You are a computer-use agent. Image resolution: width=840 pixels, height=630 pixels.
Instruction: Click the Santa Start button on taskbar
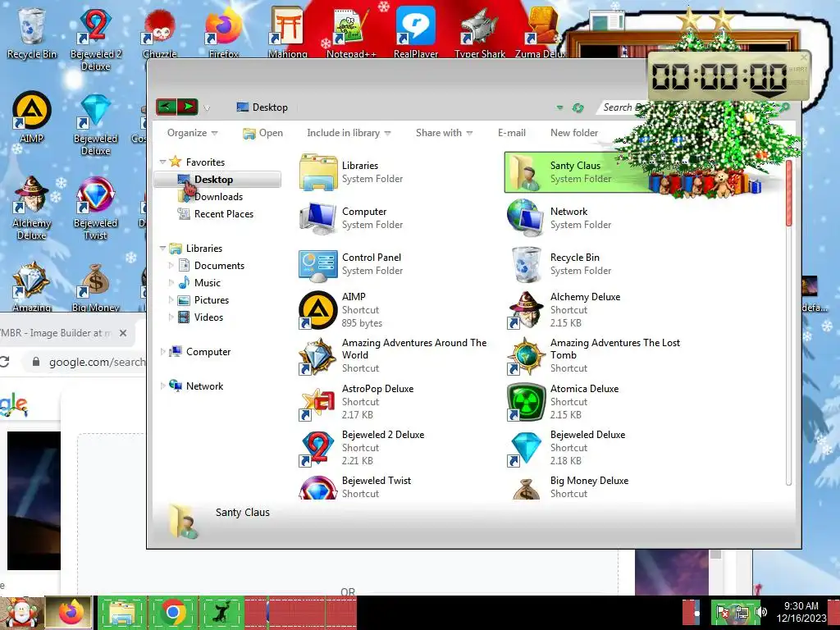coord(21,613)
